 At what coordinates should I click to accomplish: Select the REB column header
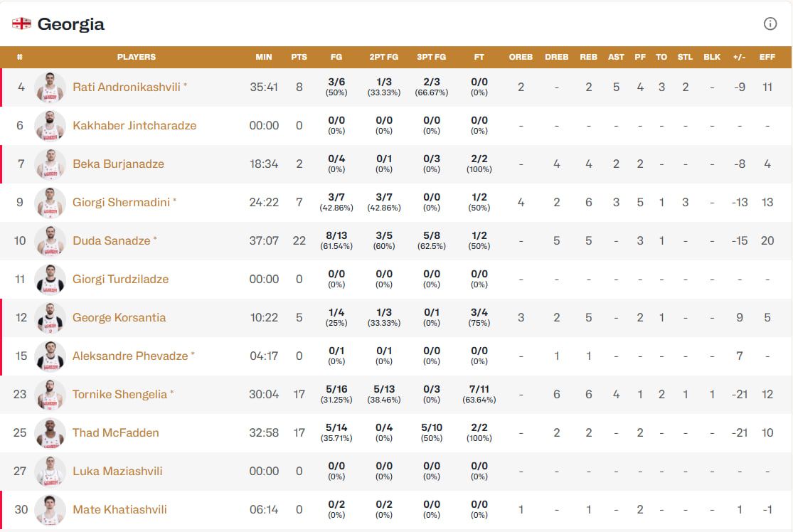tap(588, 57)
